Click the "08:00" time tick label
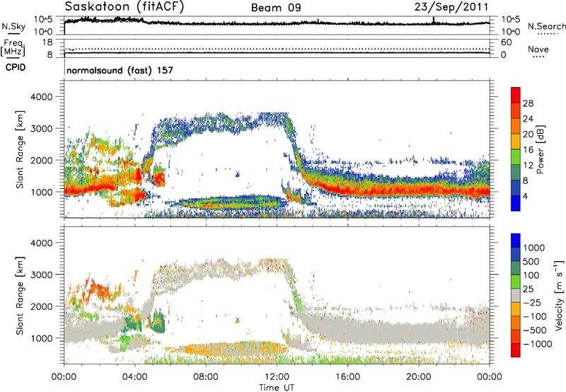The height and width of the screenshot is (392, 566). 206,376
